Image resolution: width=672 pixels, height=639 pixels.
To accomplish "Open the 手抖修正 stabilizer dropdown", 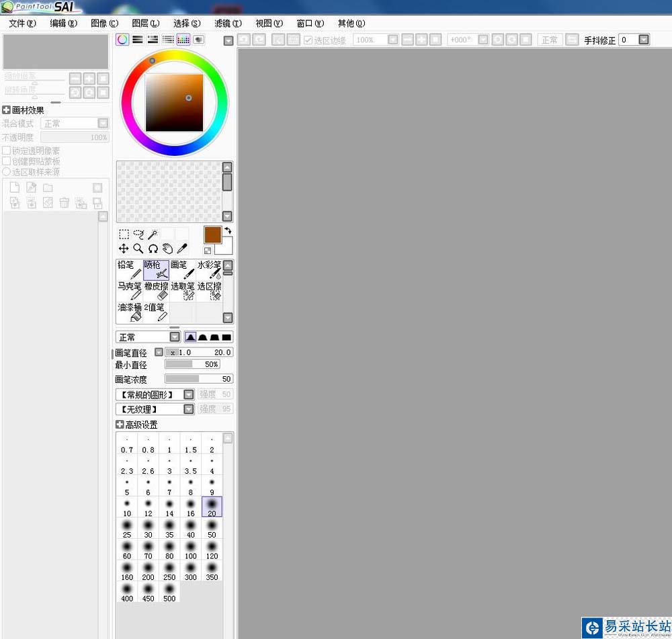I will (x=644, y=40).
